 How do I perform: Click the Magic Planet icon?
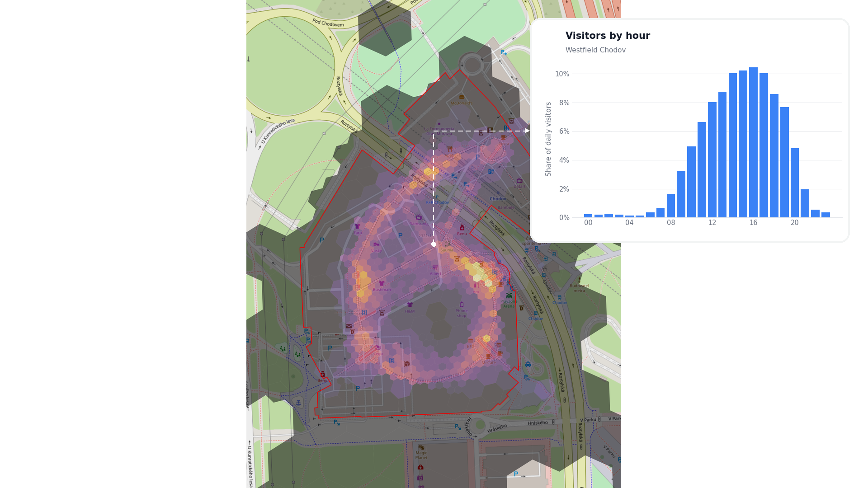pyautogui.click(x=421, y=447)
